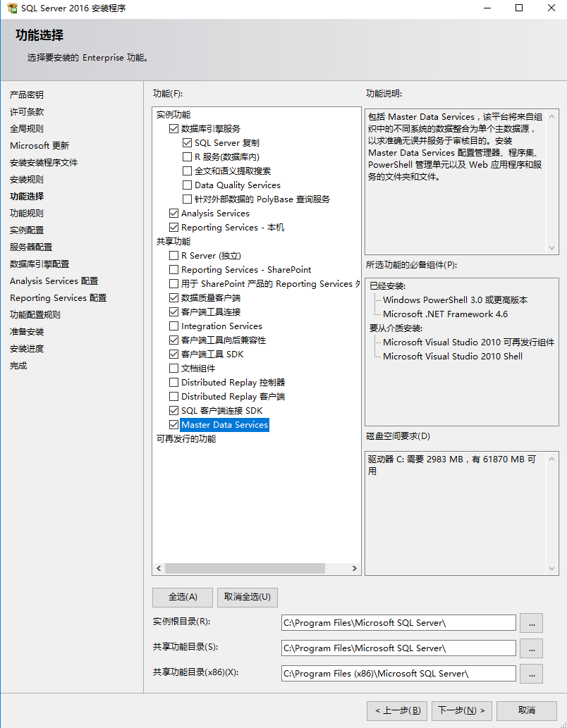Click the 共享功能目录(S) path field

click(398, 648)
